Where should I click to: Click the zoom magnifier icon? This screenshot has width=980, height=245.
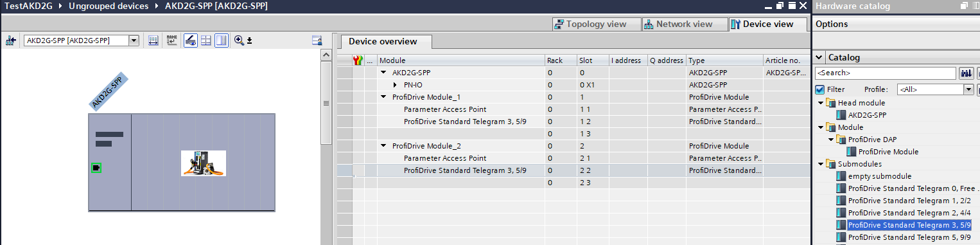tap(239, 41)
